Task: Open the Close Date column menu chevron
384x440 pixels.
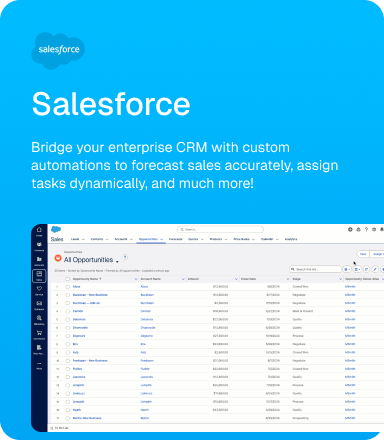Action: (x=288, y=279)
